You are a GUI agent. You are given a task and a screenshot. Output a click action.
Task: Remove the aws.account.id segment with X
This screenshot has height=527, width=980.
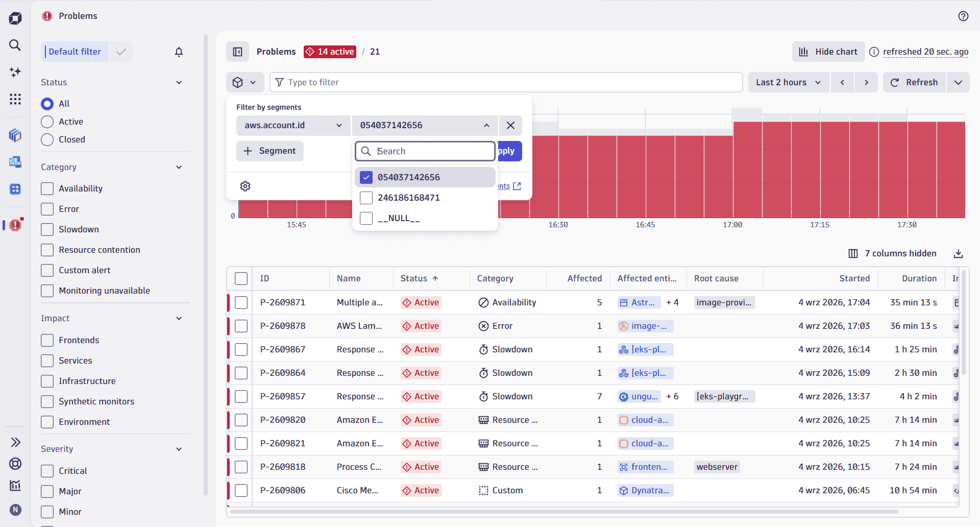pos(510,126)
